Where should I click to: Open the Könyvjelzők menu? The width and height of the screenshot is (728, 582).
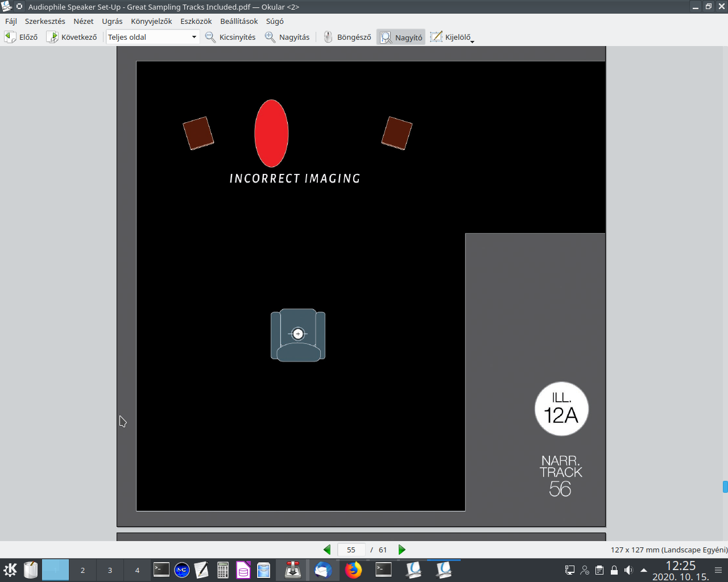point(151,21)
